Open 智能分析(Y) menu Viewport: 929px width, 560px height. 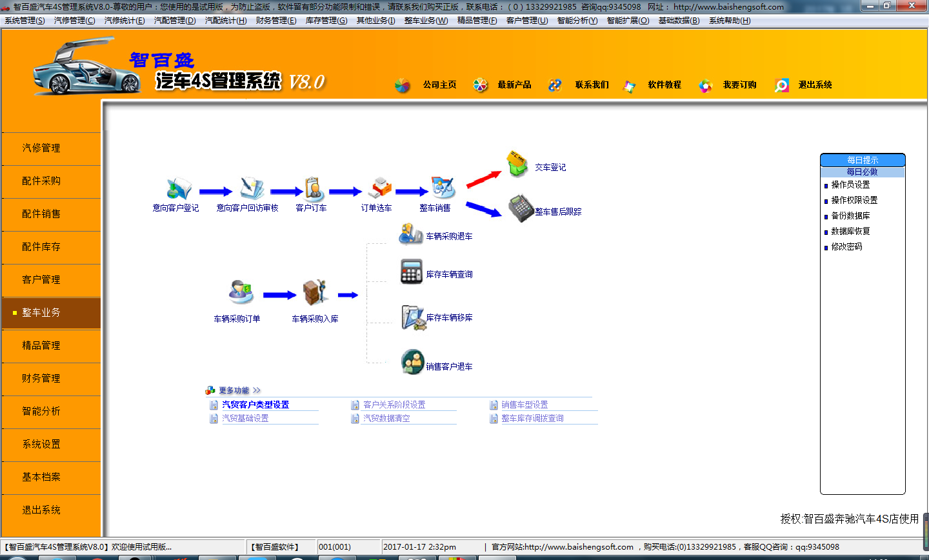pyautogui.click(x=577, y=21)
